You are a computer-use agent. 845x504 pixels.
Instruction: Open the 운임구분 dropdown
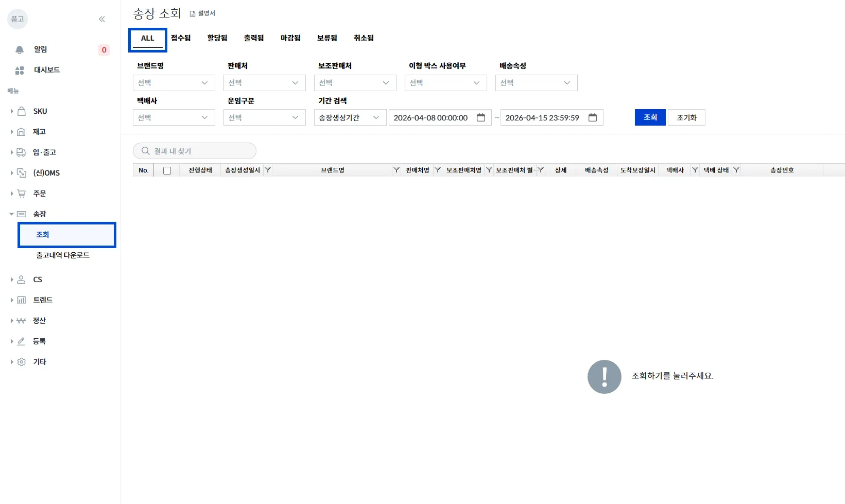point(265,117)
